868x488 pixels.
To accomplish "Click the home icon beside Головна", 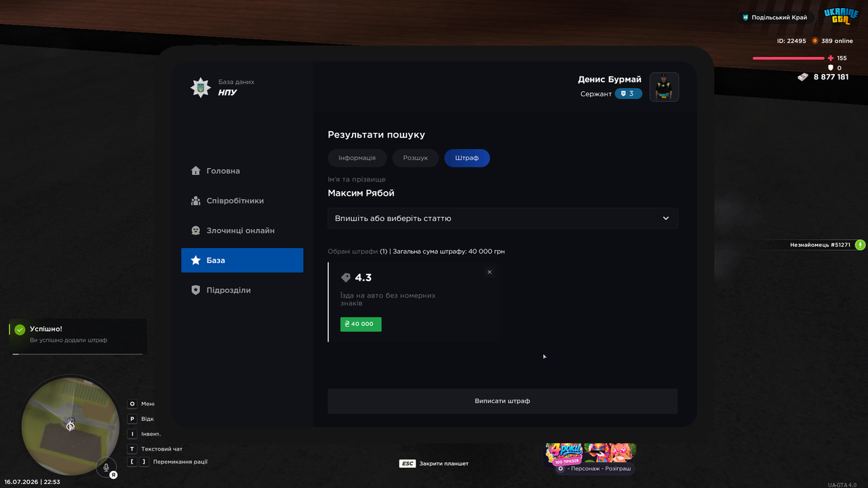I will pyautogui.click(x=196, y=171).
